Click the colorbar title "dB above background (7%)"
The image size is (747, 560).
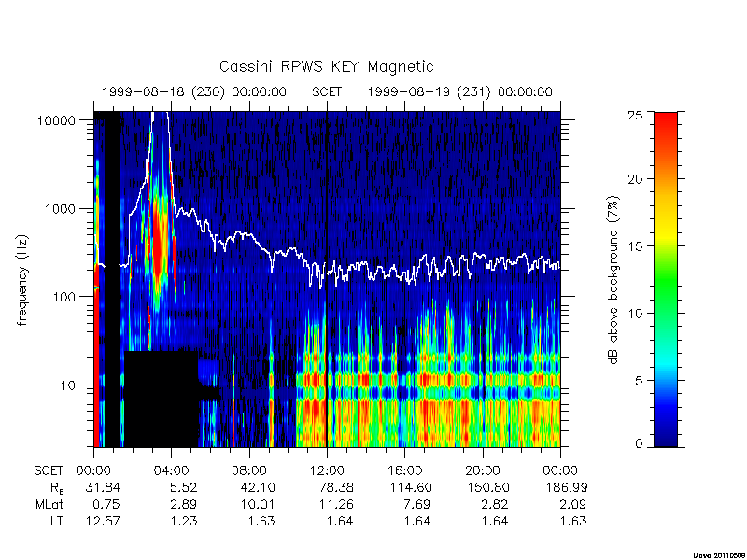614,280
